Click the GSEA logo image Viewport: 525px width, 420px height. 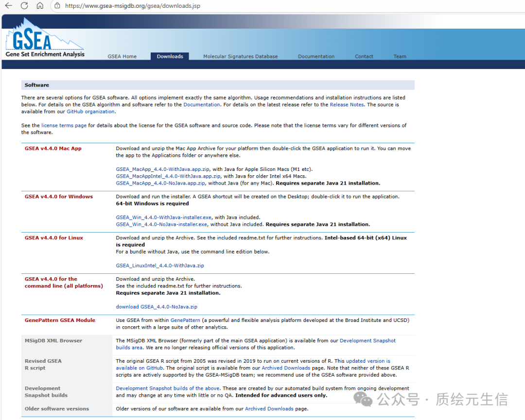click(45, 37)
